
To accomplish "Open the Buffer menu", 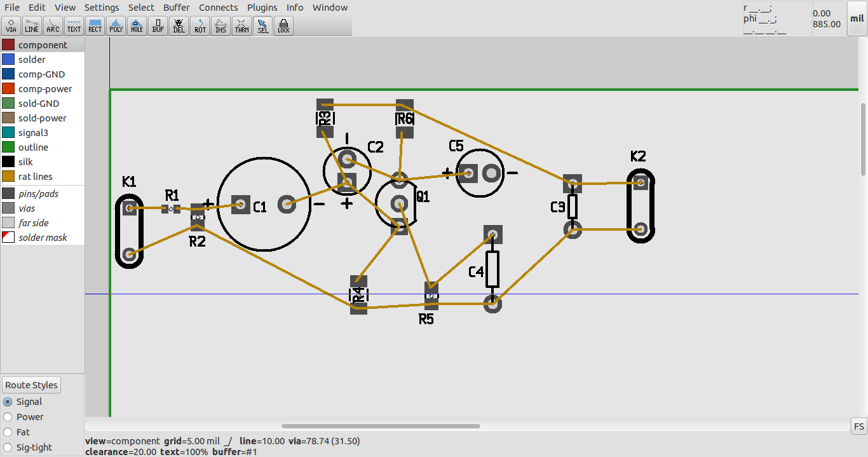I will [176, 7].
